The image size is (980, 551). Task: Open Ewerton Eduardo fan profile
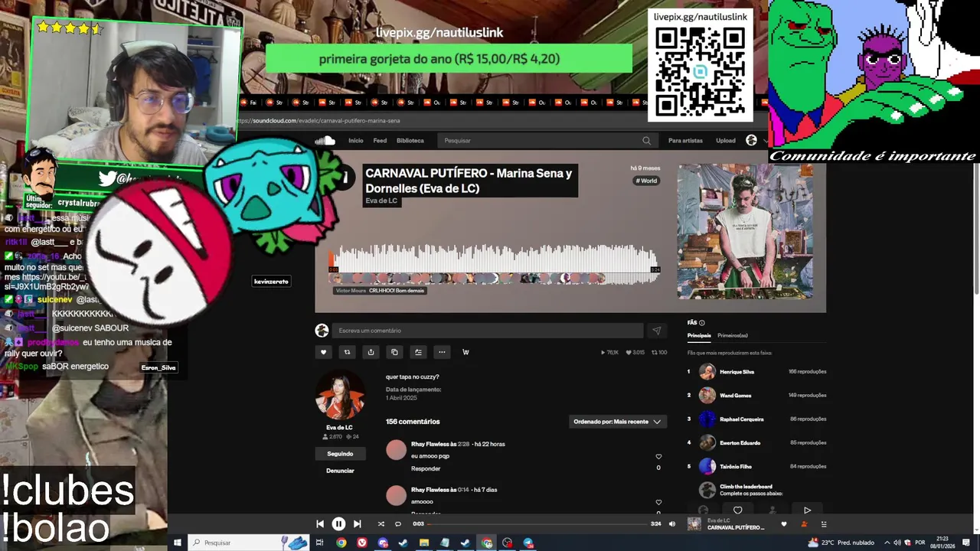point(740,442)
